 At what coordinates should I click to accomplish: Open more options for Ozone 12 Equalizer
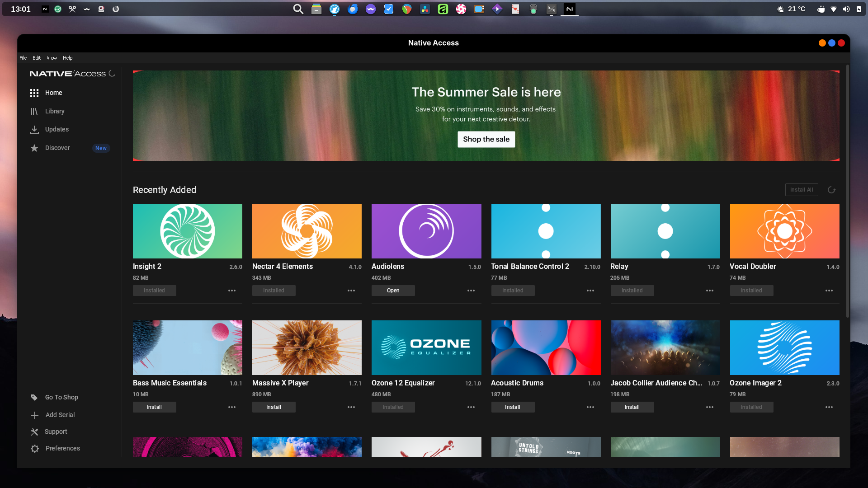tap(471, 407)
